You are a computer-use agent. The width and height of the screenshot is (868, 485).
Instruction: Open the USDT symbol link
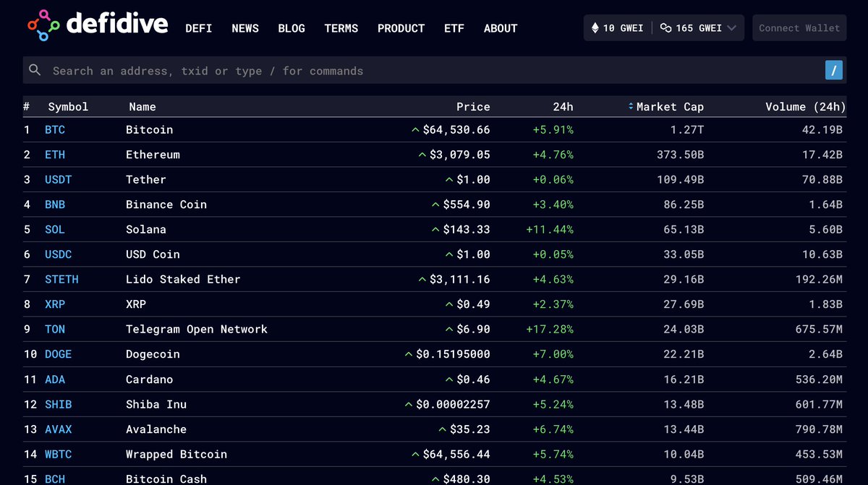tap(59, 180)
